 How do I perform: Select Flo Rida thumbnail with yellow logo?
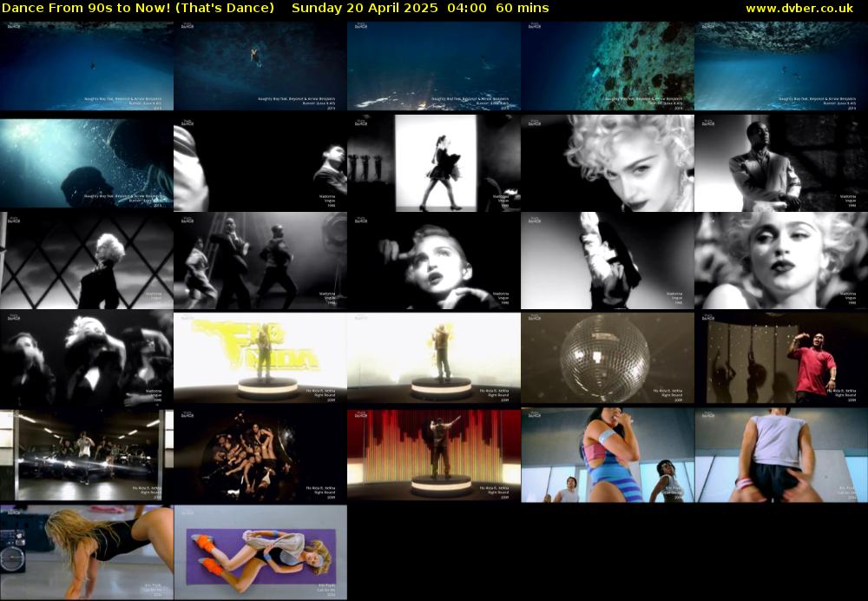260,358
